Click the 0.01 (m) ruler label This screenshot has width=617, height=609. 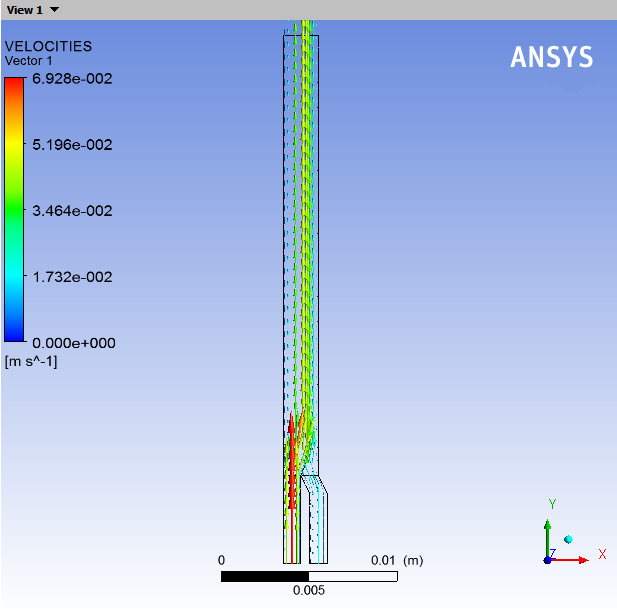(x=397, y=560)
